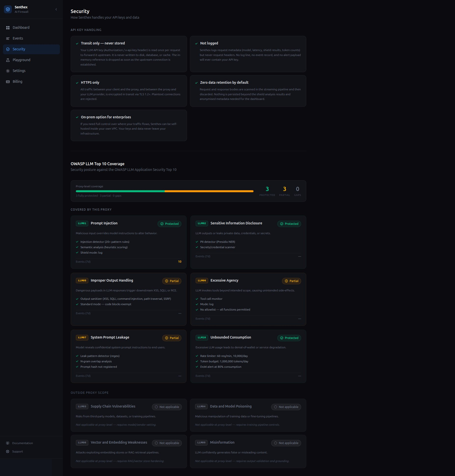Select the Security menu item

(31, 49)
